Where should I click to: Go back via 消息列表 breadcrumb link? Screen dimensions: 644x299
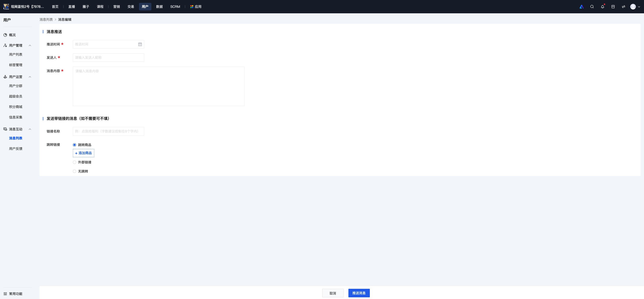coord(46,20)
